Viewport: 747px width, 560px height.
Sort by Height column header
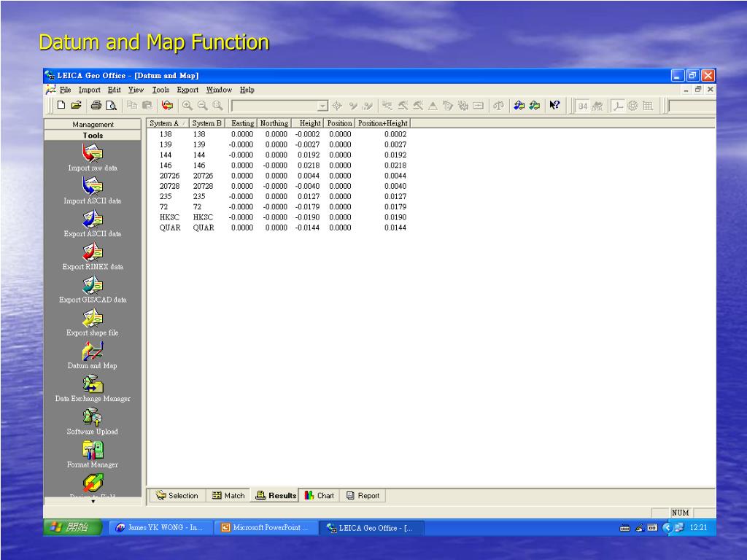coord(307,123)
